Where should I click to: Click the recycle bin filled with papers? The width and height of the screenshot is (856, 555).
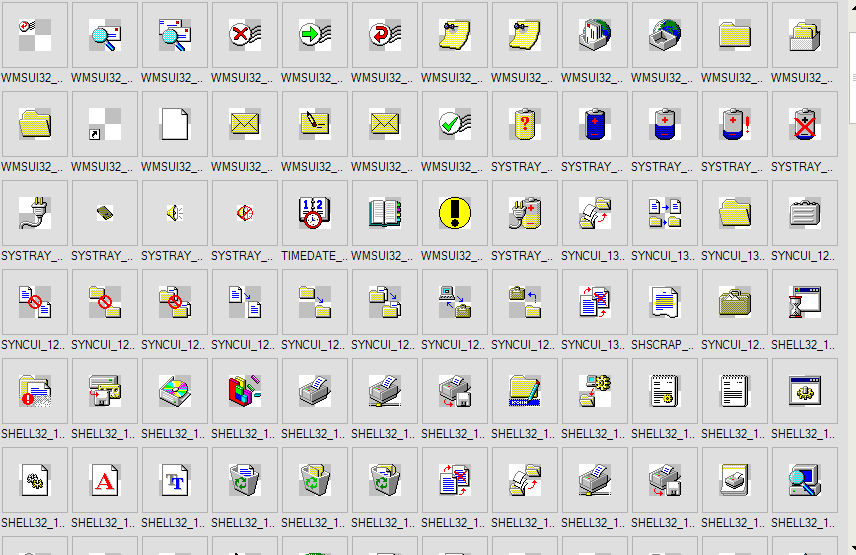click(245, 480)
